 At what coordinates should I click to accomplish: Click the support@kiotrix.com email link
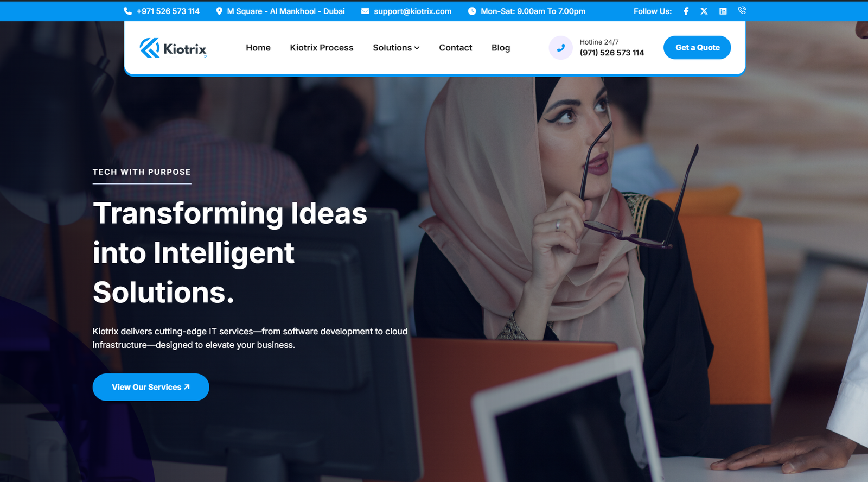click(413, 11)
